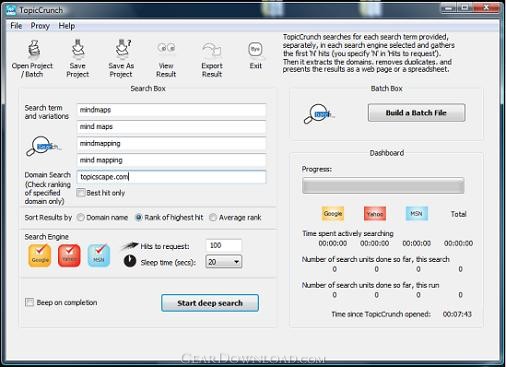Click the Hits to request arrow icon
This screenshot has height=367, width=506.
pos(129,246)
